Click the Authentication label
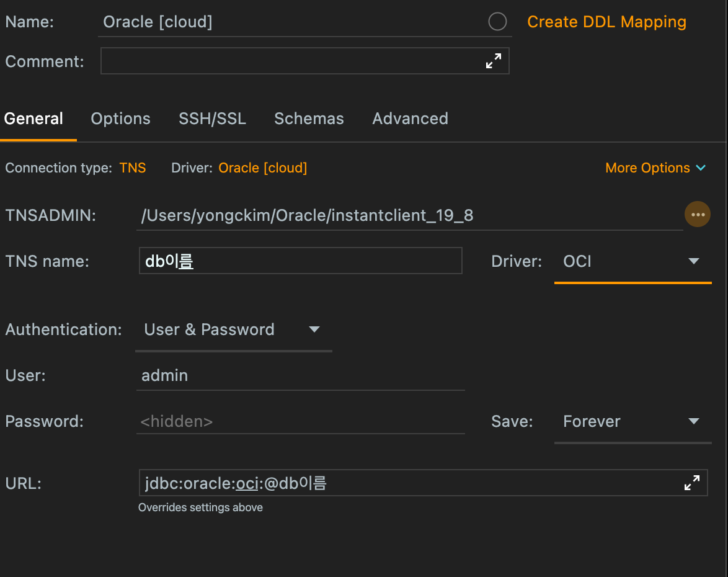The image size is (728, 577). pos(64,329)
